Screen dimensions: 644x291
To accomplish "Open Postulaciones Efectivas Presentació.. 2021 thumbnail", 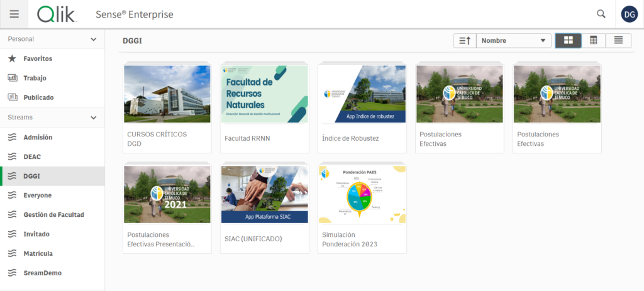I will pyautogui.click(x=167, y=195).
